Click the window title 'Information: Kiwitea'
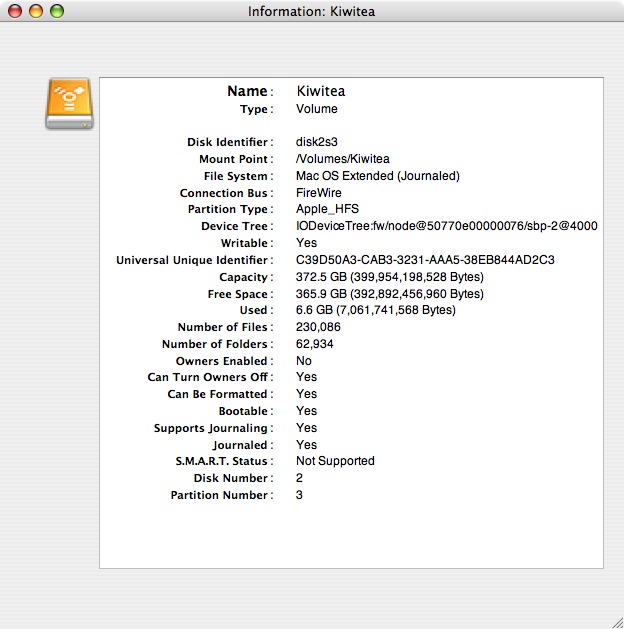Screen dimensions: 624x629 (x=312, y=11)
